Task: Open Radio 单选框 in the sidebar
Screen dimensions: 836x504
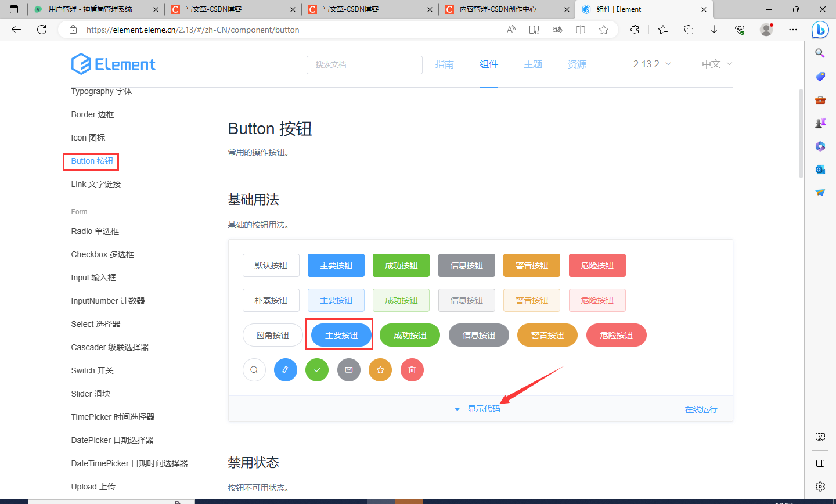Action: 95,231
